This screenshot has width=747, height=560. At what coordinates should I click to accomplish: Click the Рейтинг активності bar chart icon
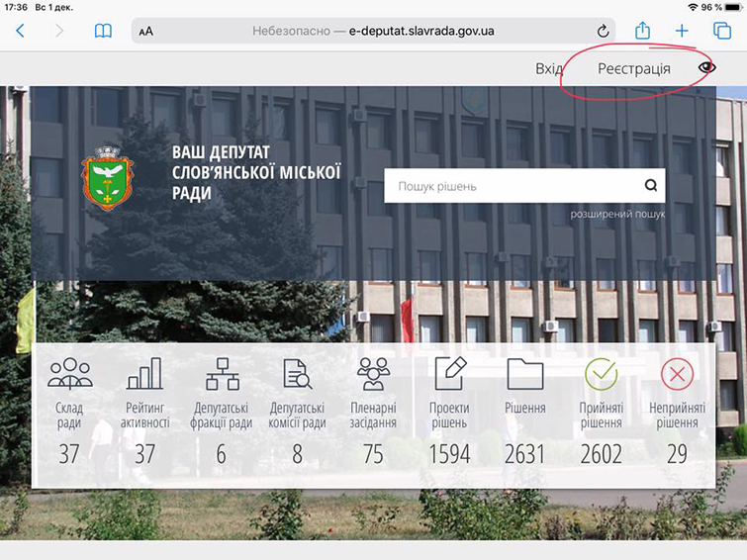[x=144, y=374]
